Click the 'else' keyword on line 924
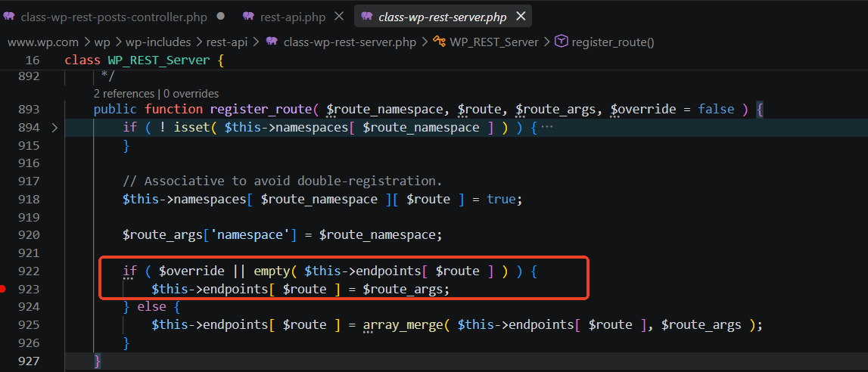 [x=151, y=307]
